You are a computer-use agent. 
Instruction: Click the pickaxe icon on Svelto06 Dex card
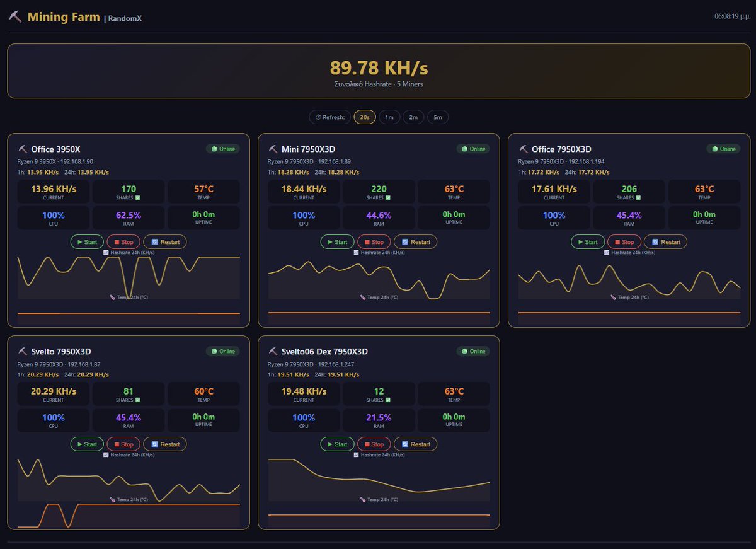[x=273, y=352]
